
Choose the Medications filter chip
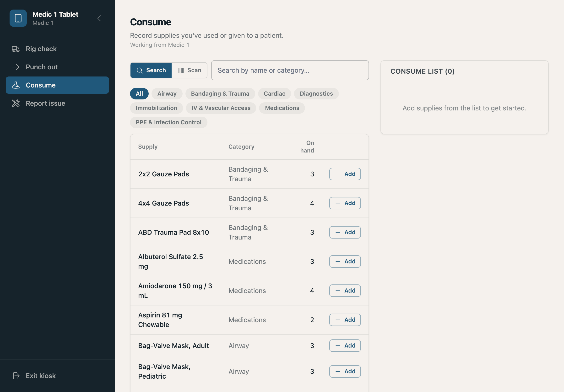click(x=282, y=108)
